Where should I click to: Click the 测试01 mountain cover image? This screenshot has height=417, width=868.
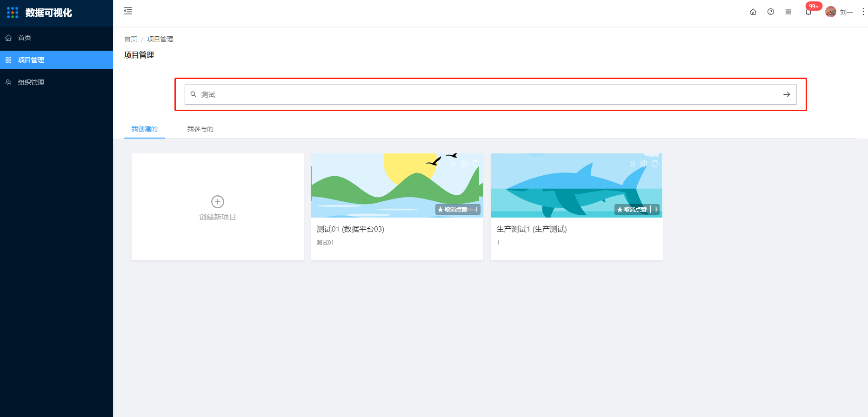[x=397, y=185]
